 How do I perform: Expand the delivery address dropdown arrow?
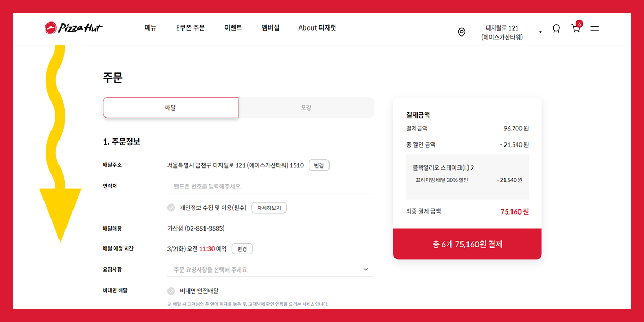coord(540,32)
